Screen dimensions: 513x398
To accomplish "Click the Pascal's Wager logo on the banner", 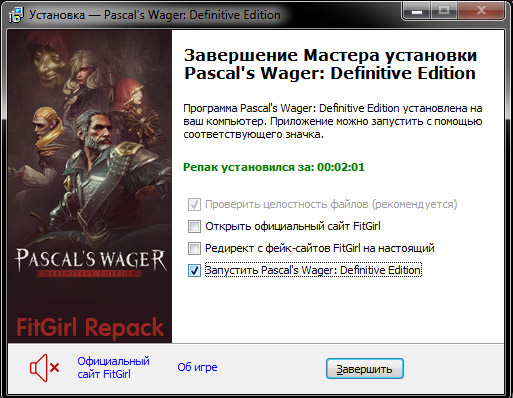I will [90, 262].
